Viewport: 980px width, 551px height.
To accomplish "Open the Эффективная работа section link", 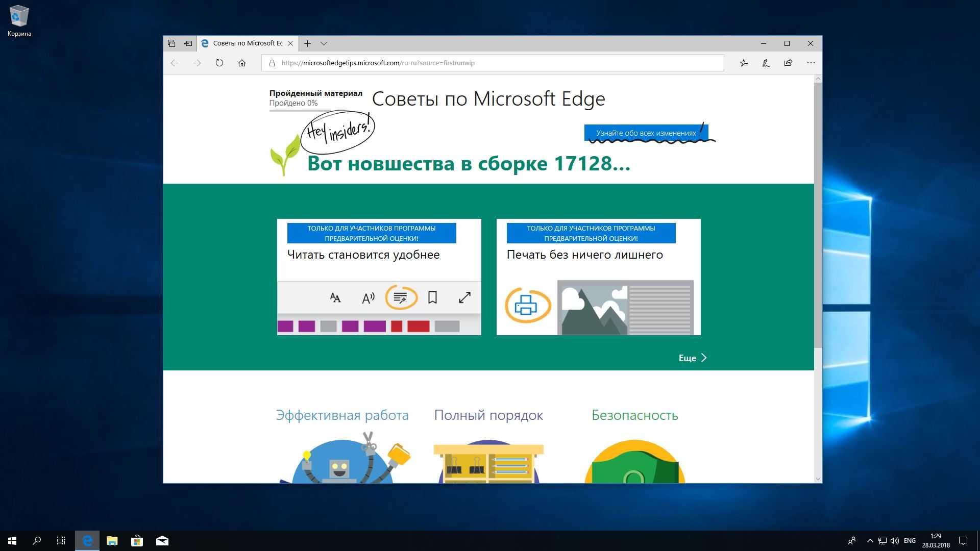I will [342, 415].
